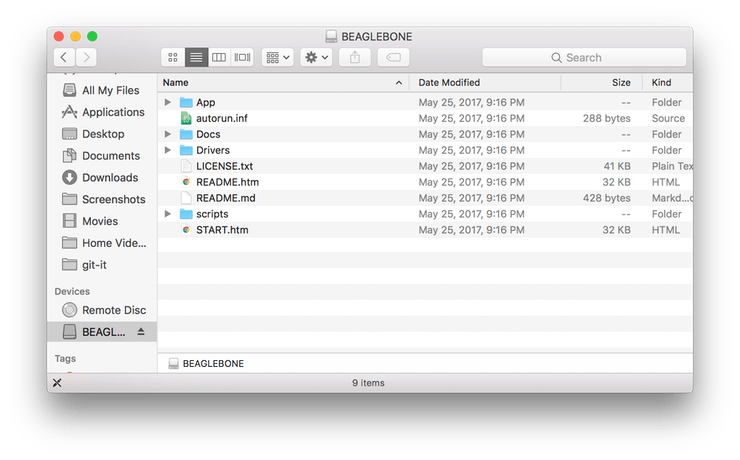Click the Movies sidebar icon

(69, 221)
